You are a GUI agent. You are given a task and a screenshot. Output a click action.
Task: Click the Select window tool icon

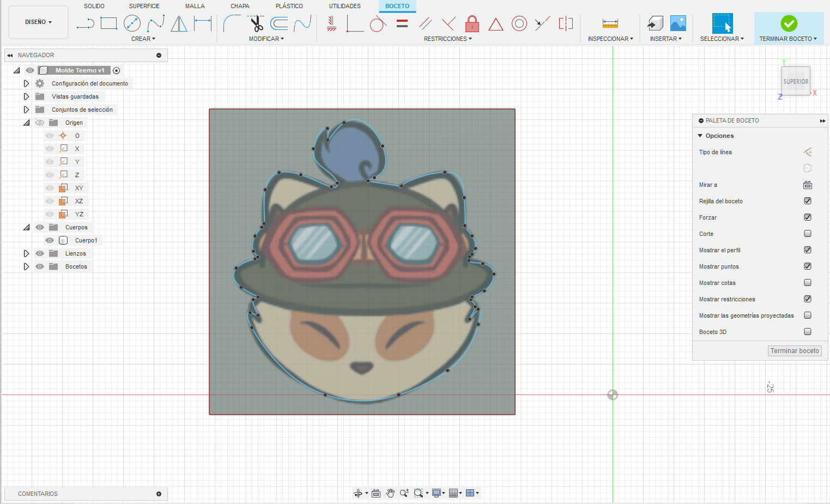tap(722, 23)
